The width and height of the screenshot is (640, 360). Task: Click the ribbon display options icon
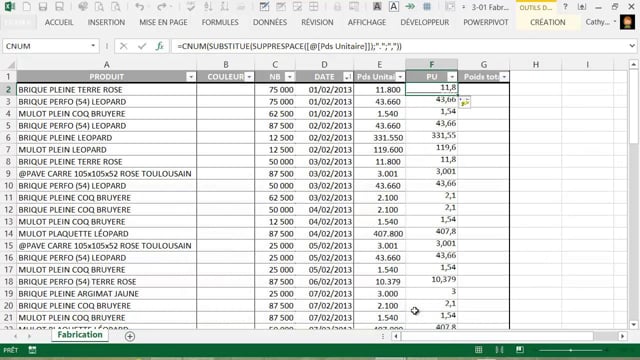(582, 7)
